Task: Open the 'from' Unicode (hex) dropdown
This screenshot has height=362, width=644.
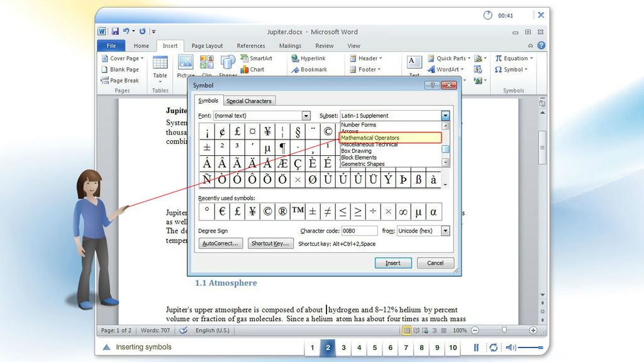Action: pos(446,231)
